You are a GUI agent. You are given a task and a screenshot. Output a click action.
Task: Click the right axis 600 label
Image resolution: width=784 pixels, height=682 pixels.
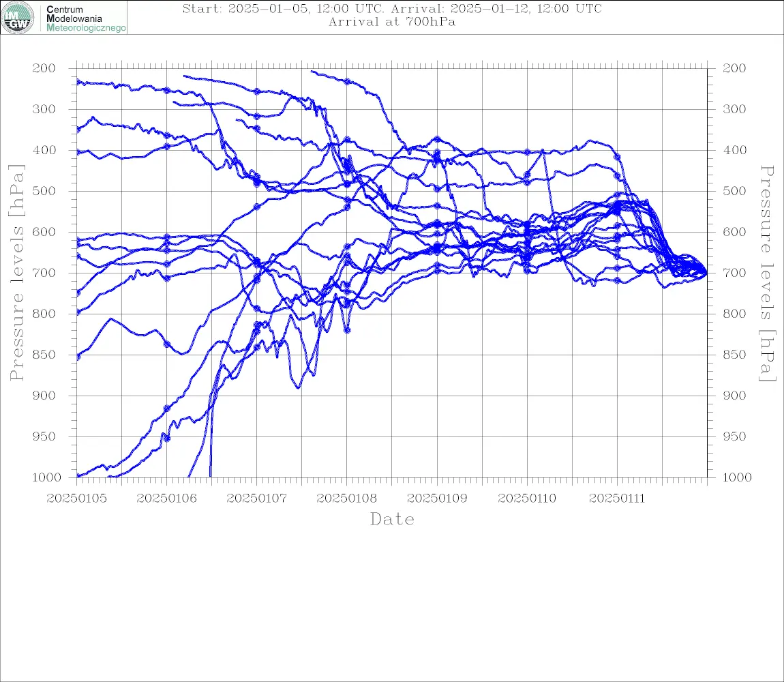pyautogui.click(x=734, y=232)
